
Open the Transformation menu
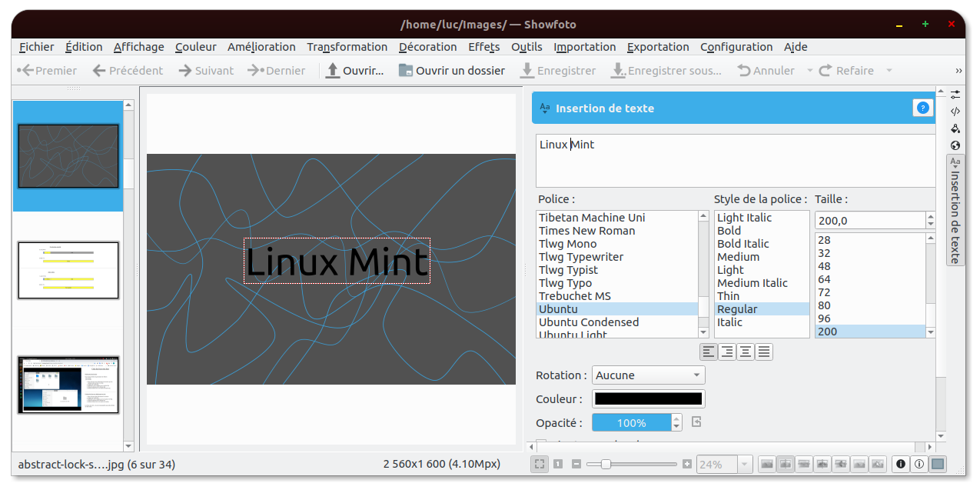[x=347, y=47]
